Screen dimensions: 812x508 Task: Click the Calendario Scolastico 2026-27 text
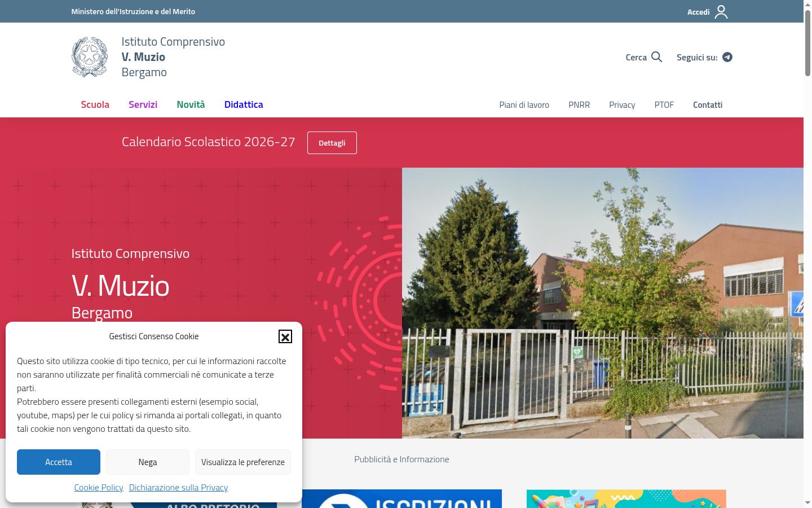coord(209,142)
